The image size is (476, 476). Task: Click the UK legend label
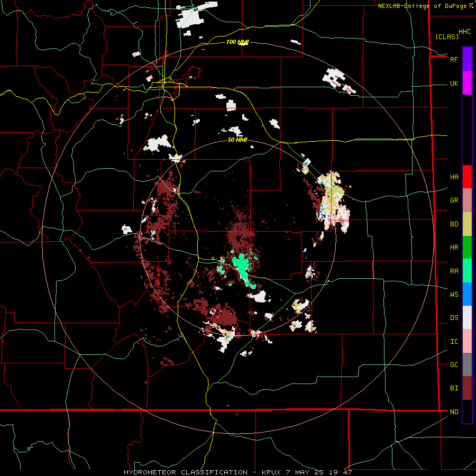tap(454, 84)
